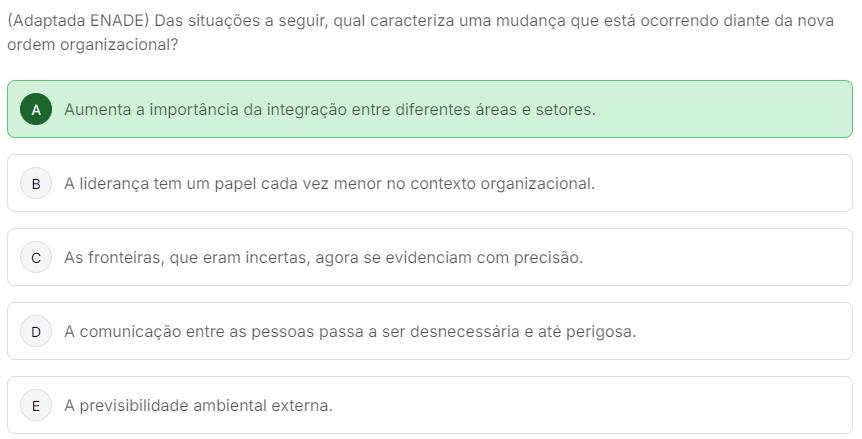Select the letter E circle
Image resolution: width=862 pixels, height=439 pixels.
point(36,405)
